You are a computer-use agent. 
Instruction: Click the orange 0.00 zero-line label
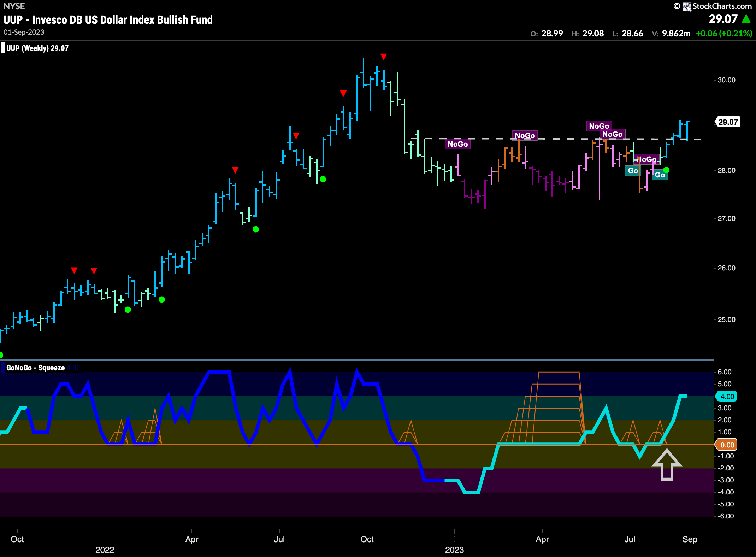coord(727,445)
